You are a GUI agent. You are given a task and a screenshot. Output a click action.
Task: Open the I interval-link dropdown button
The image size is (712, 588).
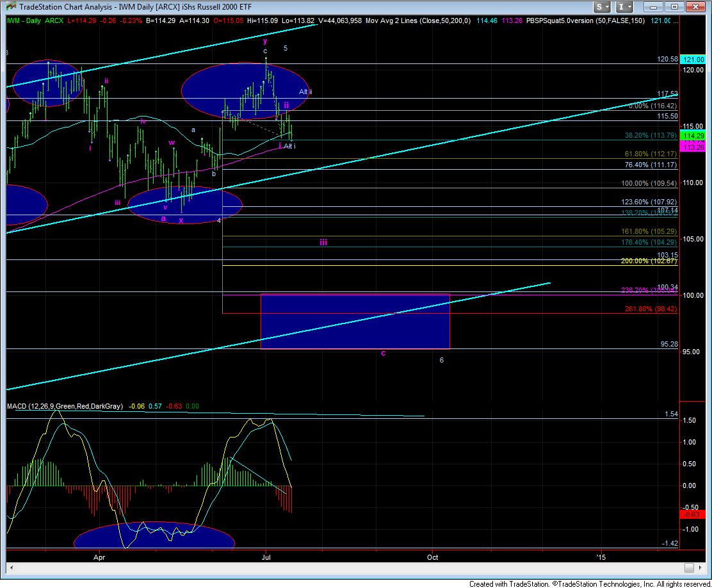(624, 7)
